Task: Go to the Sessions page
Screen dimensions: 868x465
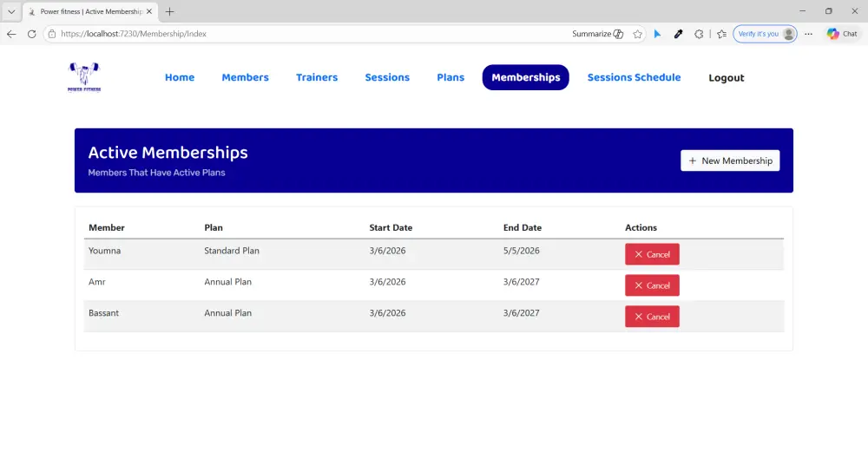Action: 387,77
